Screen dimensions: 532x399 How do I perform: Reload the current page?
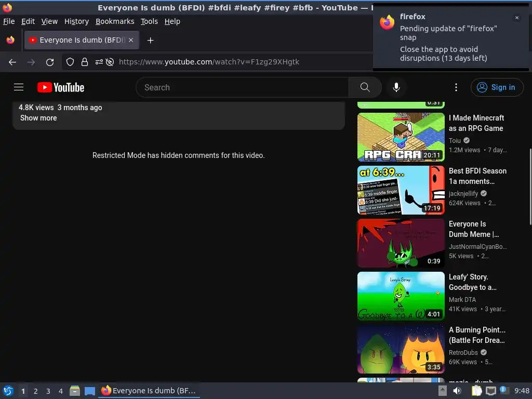(x=50, y=62)
